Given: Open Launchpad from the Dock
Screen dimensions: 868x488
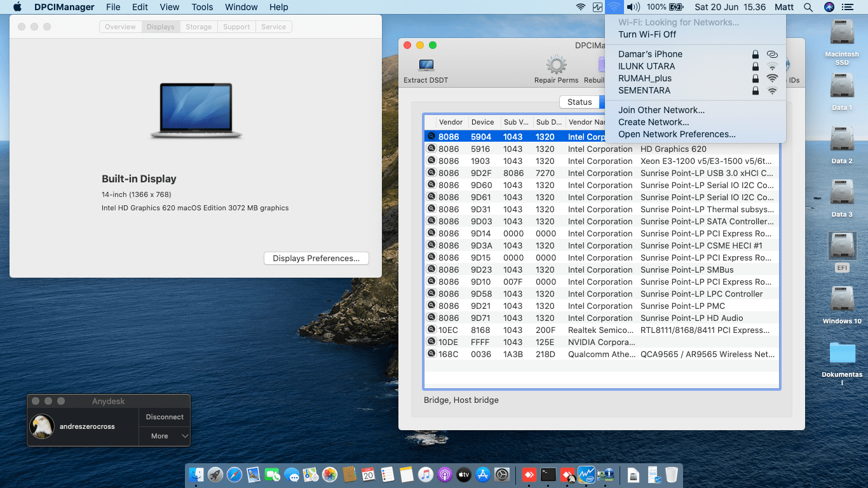Looking at the screenshot, I should pos(214,474).
